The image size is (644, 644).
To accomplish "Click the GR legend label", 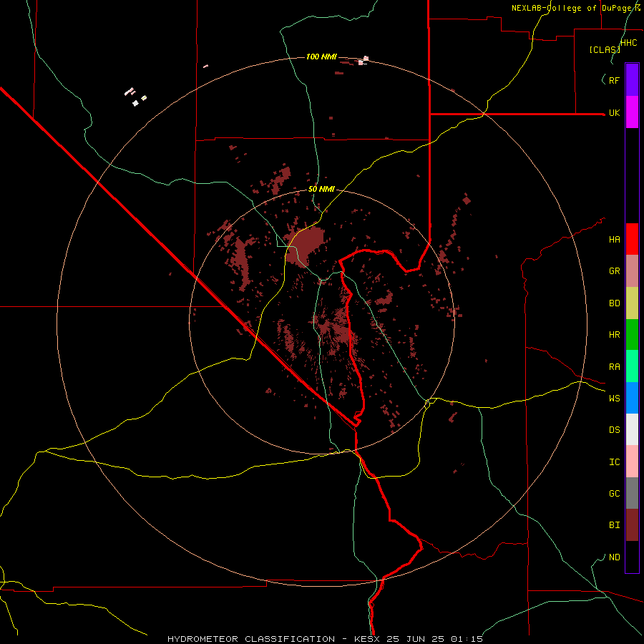I will (615, 271).
